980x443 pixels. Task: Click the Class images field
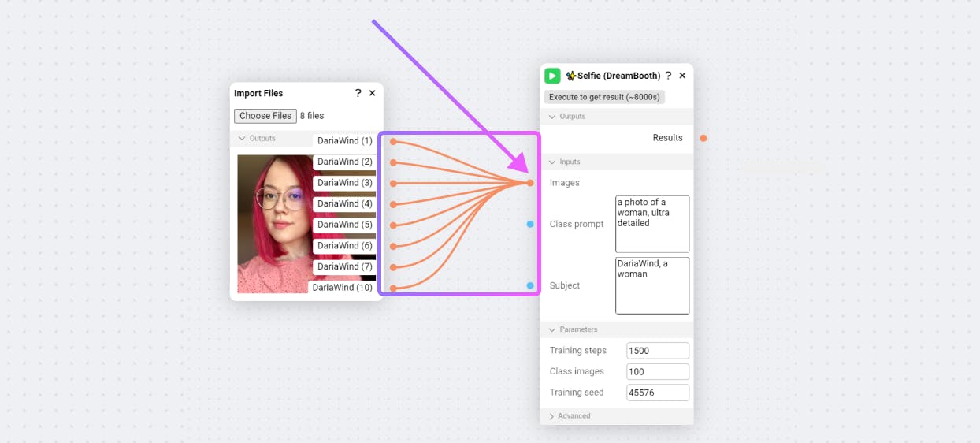click(x=658, y=371)
